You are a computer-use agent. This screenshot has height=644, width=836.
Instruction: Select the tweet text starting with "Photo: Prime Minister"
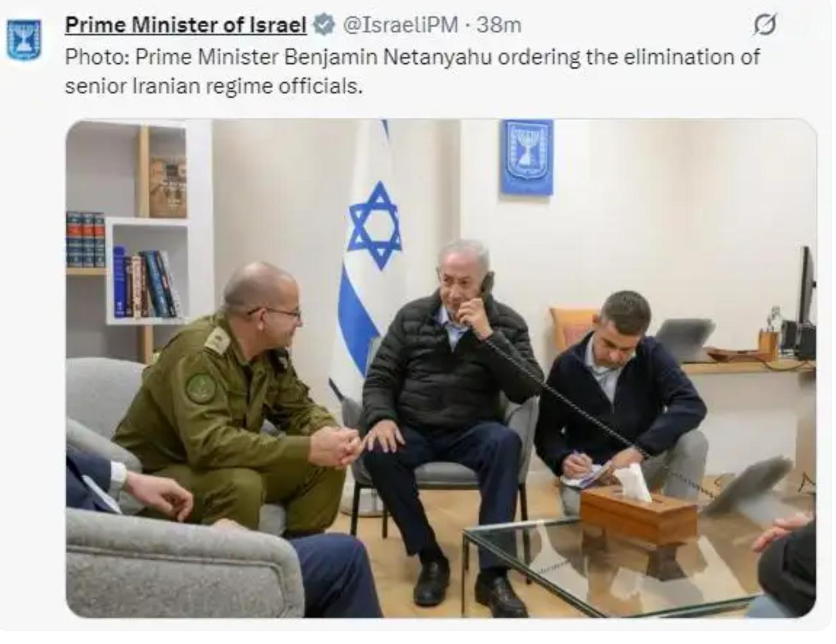pyautogui.click(x=412, y=71)
